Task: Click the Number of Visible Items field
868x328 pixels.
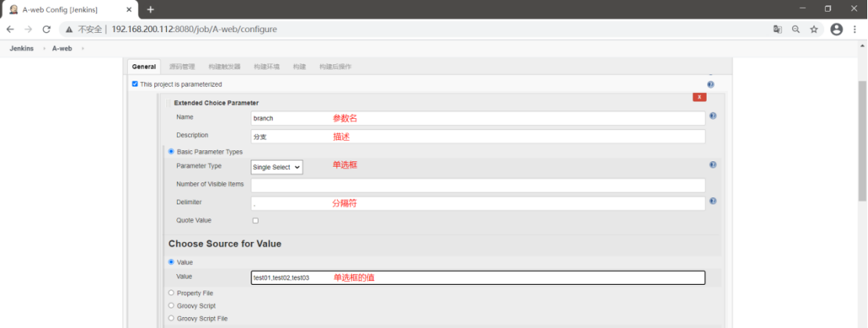Action: [478, 186]
